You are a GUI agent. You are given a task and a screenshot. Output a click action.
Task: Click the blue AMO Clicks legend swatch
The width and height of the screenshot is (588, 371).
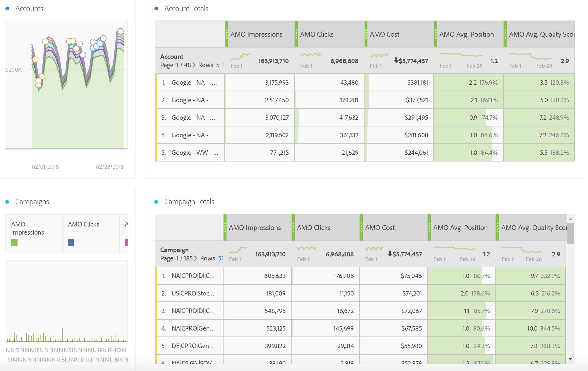(x=71, y=242)
